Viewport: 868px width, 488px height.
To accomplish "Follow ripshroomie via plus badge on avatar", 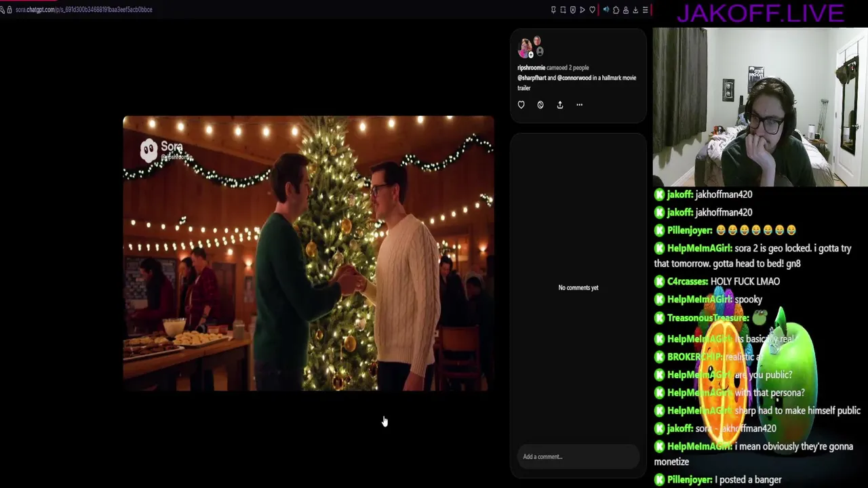I will (531, 55).
